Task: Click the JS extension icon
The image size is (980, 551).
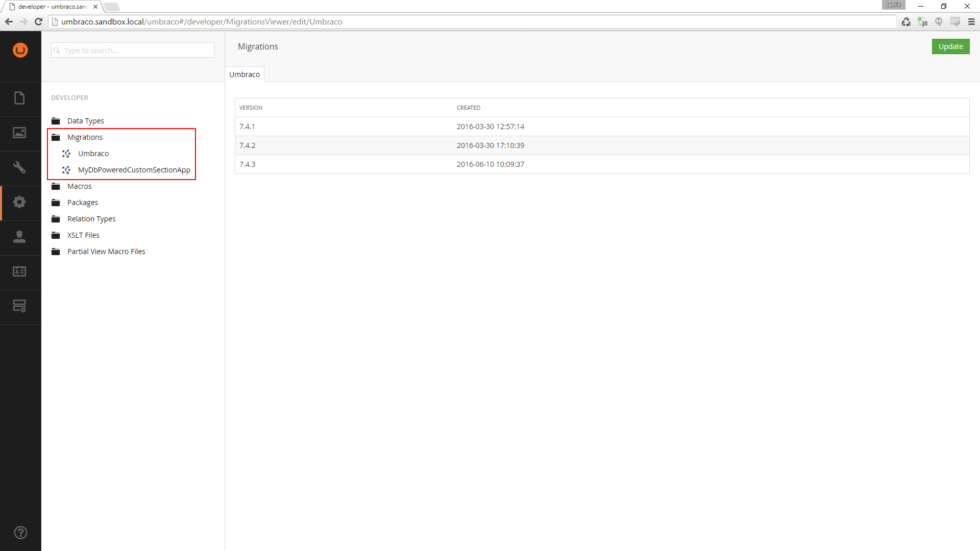Action: (922, 21)
